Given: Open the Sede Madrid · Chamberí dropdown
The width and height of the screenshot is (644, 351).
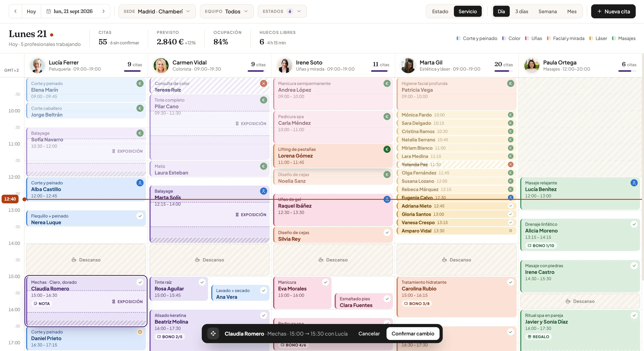Looking at the screenshot, I should tap(157, 11).
